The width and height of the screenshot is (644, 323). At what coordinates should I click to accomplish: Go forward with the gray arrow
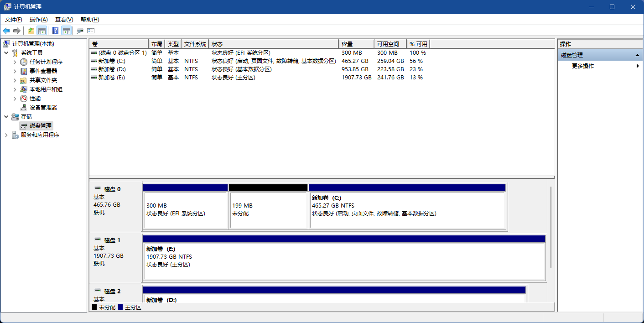point(17,31)
